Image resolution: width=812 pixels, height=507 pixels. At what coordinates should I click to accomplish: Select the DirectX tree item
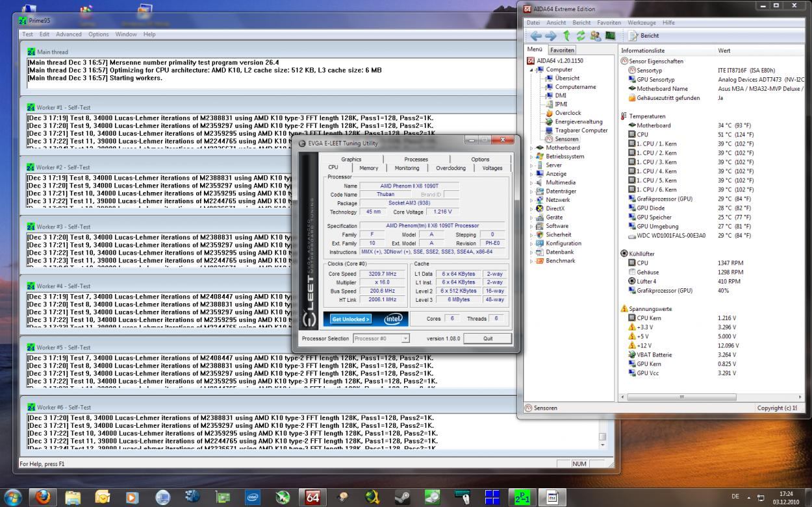[555, 208]
